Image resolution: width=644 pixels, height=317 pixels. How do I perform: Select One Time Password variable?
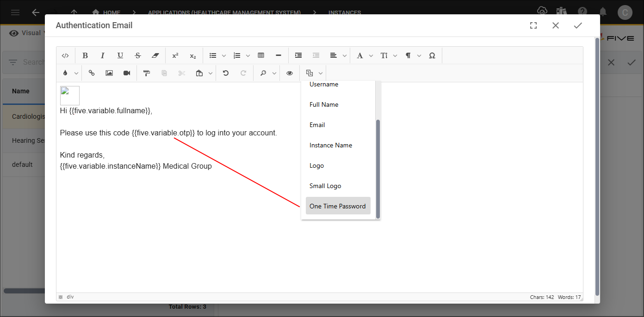pos(338,206)
